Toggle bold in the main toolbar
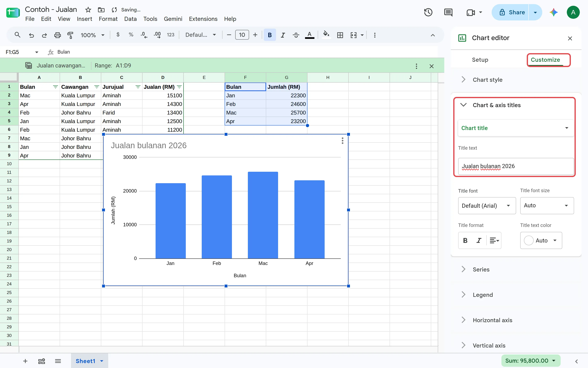The width and height of the screenshot is (588, 368). click(270, 35)
